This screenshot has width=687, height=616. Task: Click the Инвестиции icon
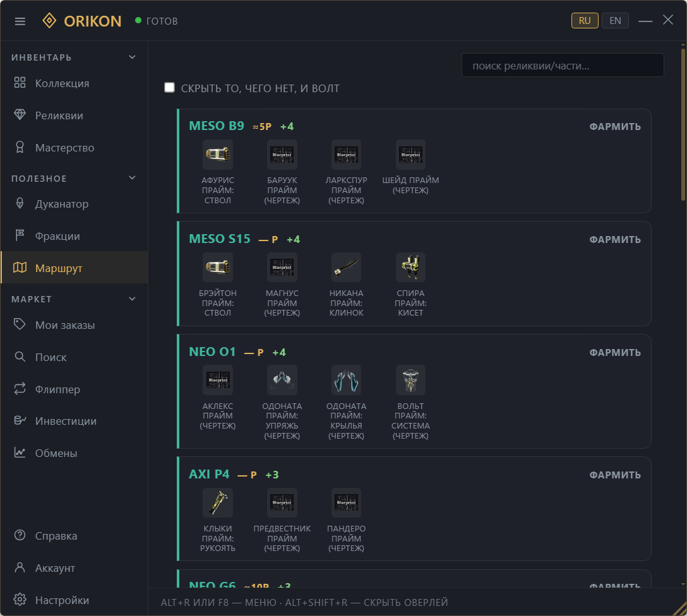(x=20, y=420)
